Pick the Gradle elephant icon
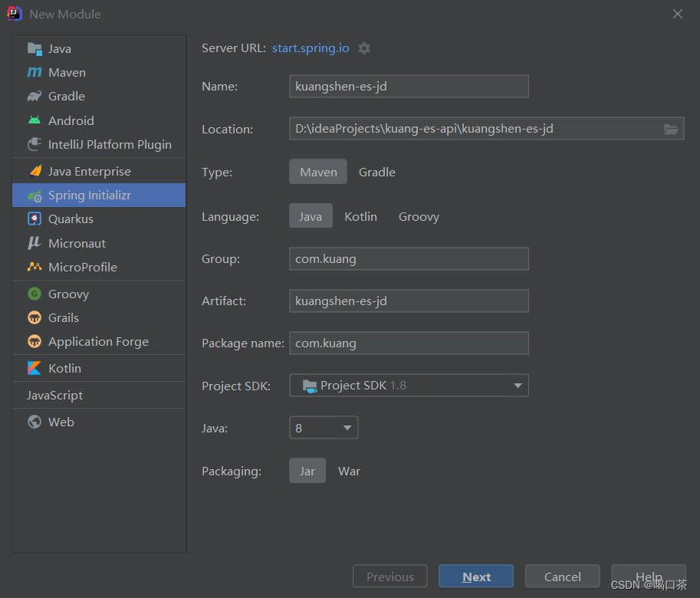The height and width of the screenshot is (598, 700). pos(35,96)
